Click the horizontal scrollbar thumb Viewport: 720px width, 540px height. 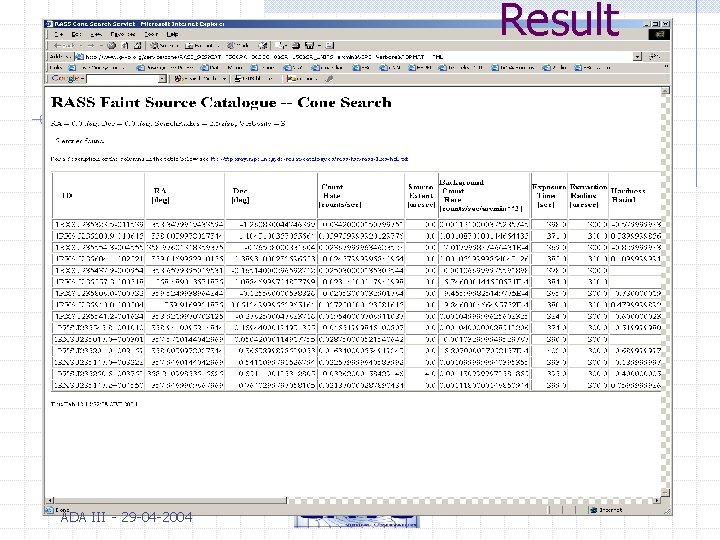pyautogui.click(x=171, y=501)
